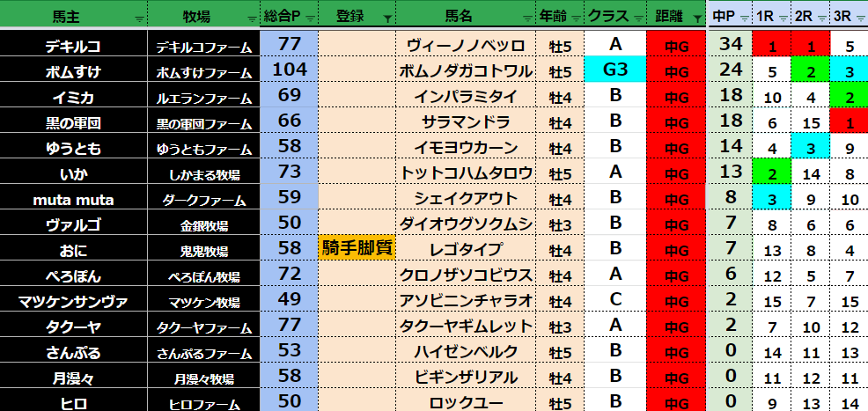
Task: Click the 2R column filter arrow
Action: coord(822,18)
